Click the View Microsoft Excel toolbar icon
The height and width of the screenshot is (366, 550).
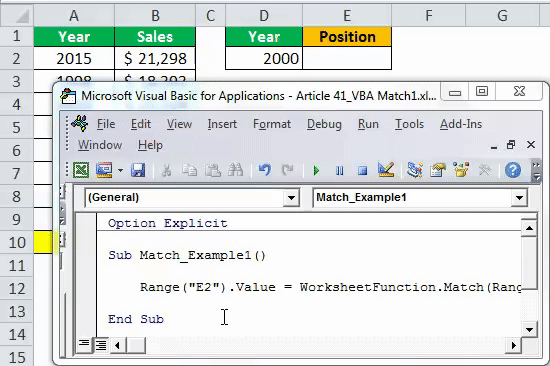[x=81, y=171]
